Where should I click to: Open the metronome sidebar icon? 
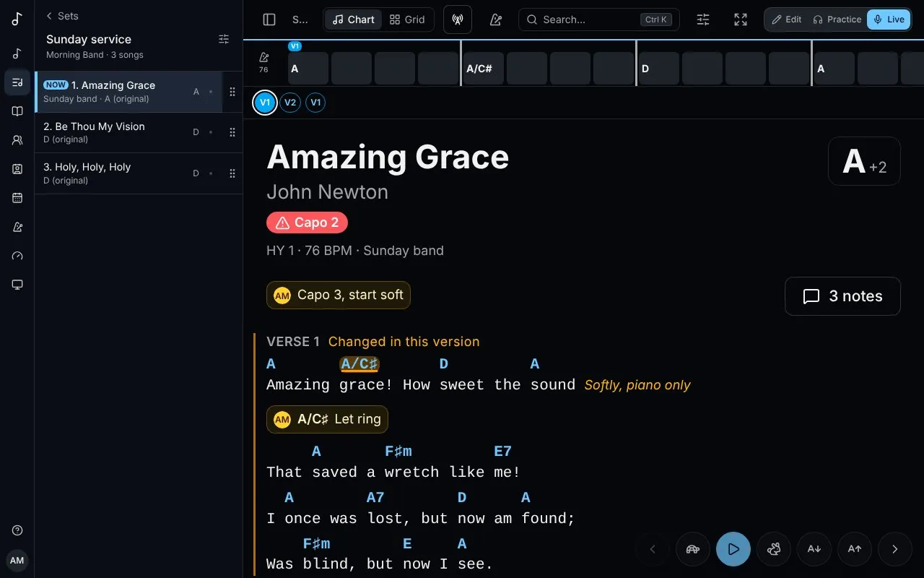[17, 227]
